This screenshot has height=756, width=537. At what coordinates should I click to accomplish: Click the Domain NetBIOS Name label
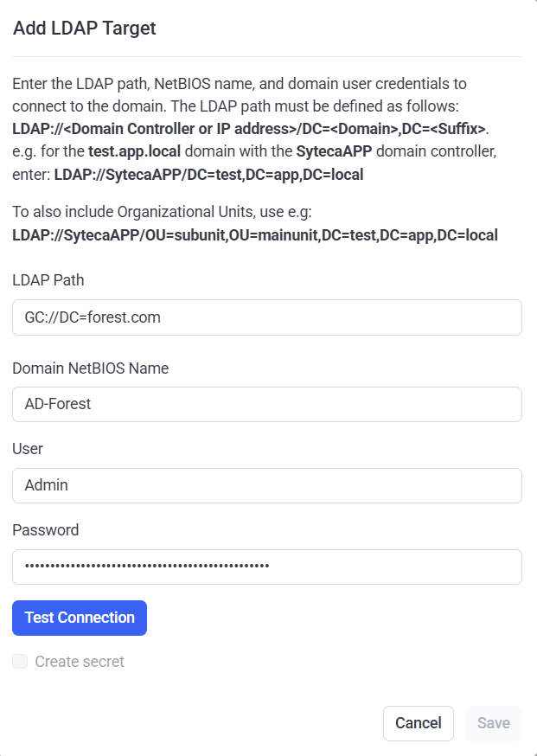(x=90, y=368)
